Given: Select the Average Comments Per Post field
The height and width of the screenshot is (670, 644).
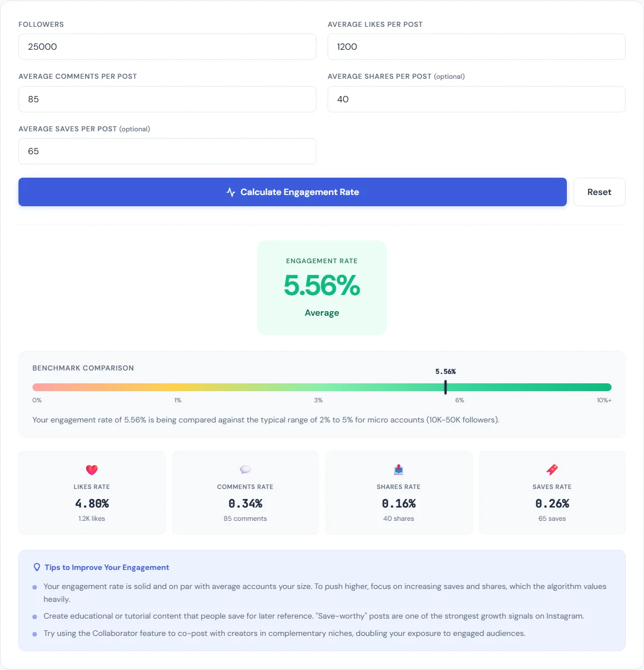Looking at the screenshot, I should 167,99.
